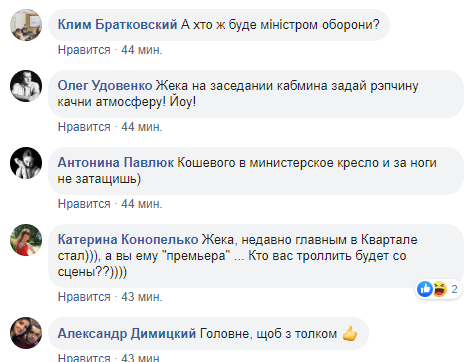Like Клим Братковский's comment via Нравится
The height and width of the screenshot is (362, 473).
(x=84, y=50)
